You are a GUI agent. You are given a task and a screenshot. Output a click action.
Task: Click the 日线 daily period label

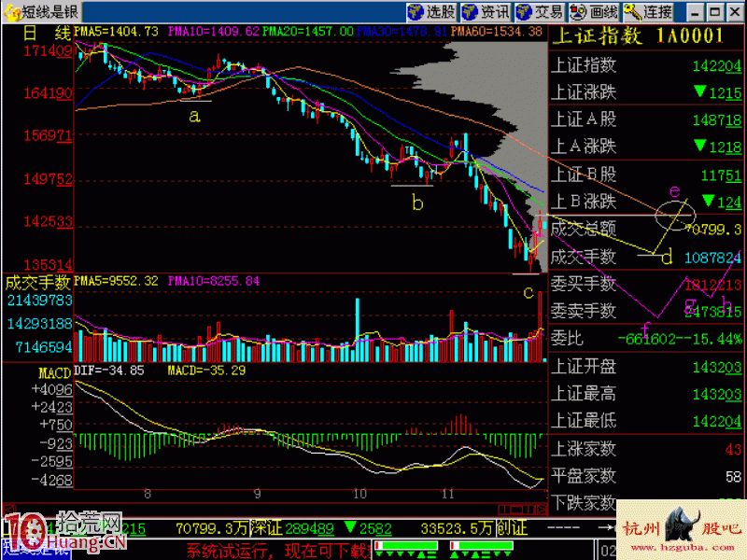47,33
